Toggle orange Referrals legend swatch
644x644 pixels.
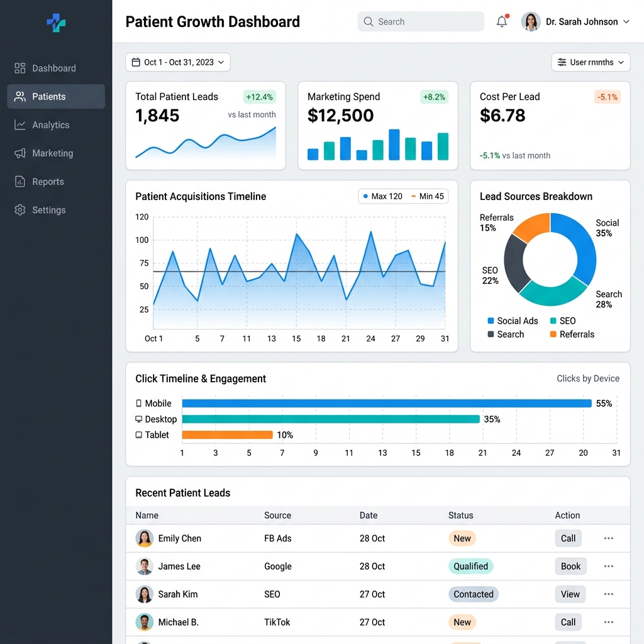point(553,334)
